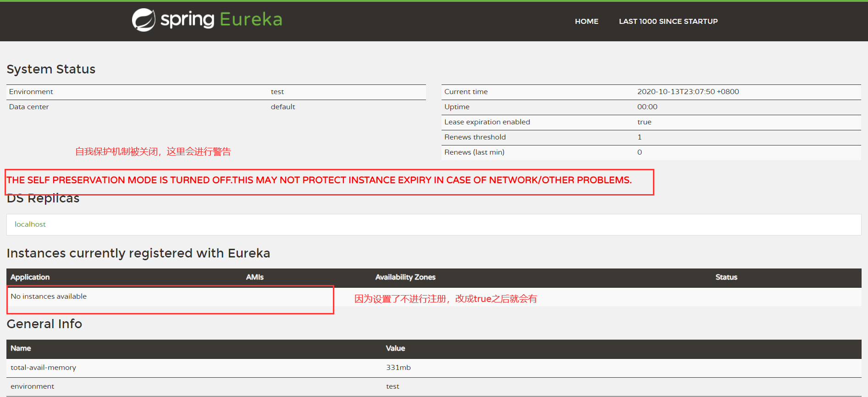Viewport: 868px width, 397px height.
Task: Click the 331mb memory value
Action: click(x=398, y=368)
